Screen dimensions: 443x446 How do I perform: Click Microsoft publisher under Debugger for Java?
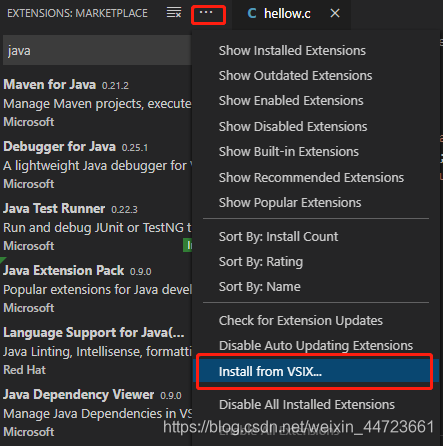click(x=29, y=184)
